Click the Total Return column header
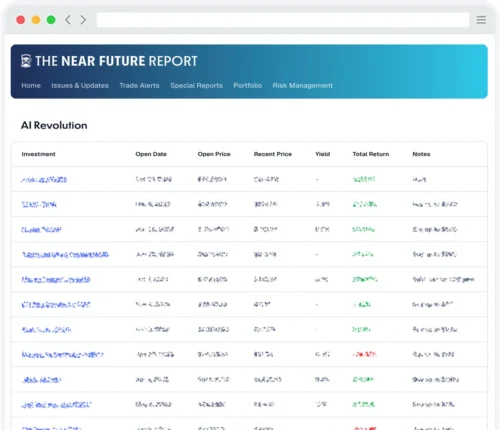 (371, 154)
